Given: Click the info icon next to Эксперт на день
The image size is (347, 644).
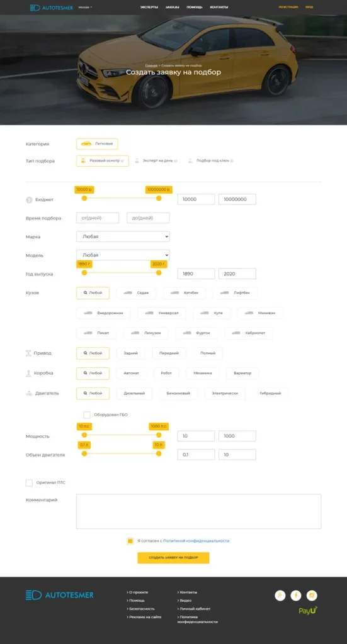Looking at the screenshot, I should [x=176, y=161].
